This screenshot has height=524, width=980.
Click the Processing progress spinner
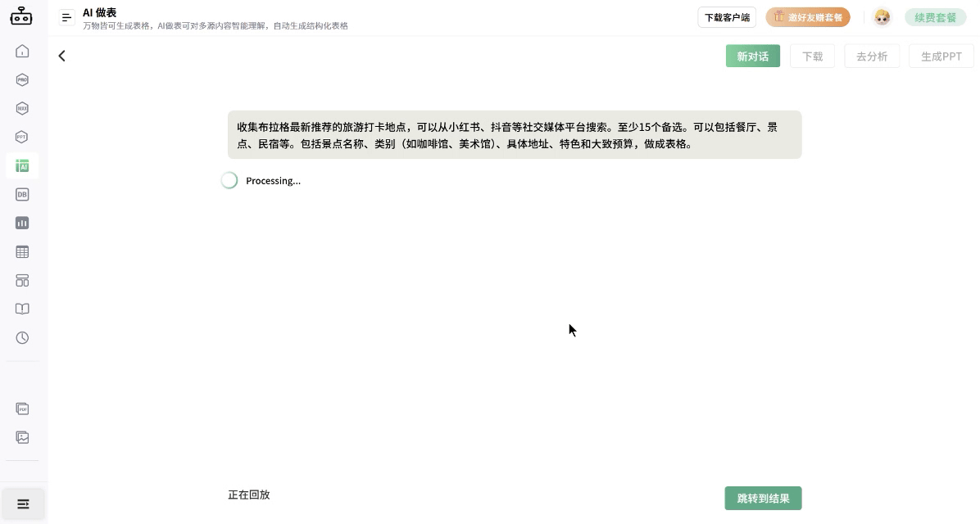[229, 180]
